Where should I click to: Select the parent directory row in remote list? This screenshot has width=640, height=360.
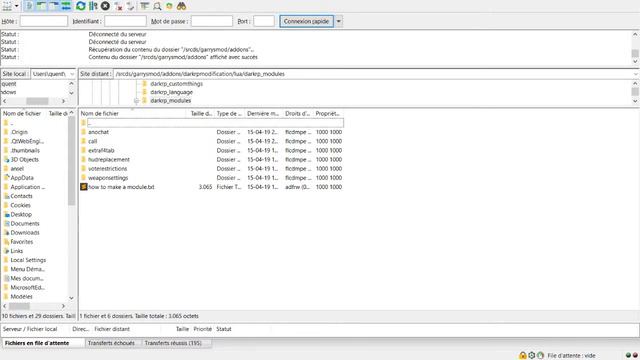pyautogui.click(x=211, y=123)
